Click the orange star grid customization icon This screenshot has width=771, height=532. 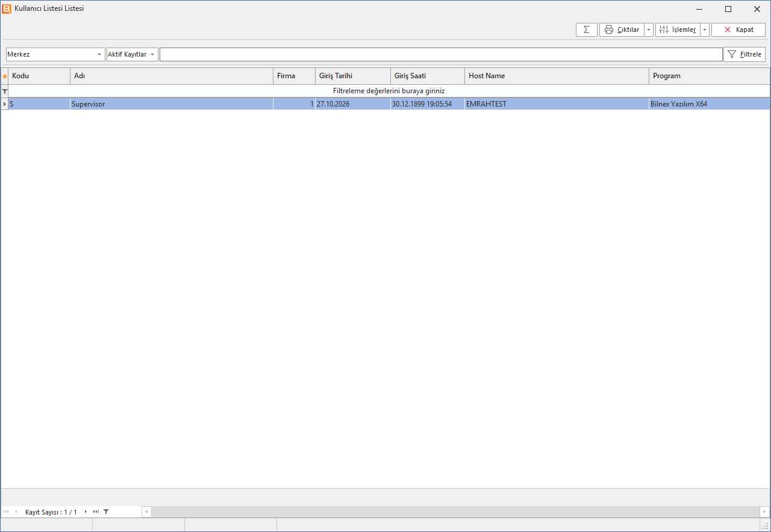[5, 76]
